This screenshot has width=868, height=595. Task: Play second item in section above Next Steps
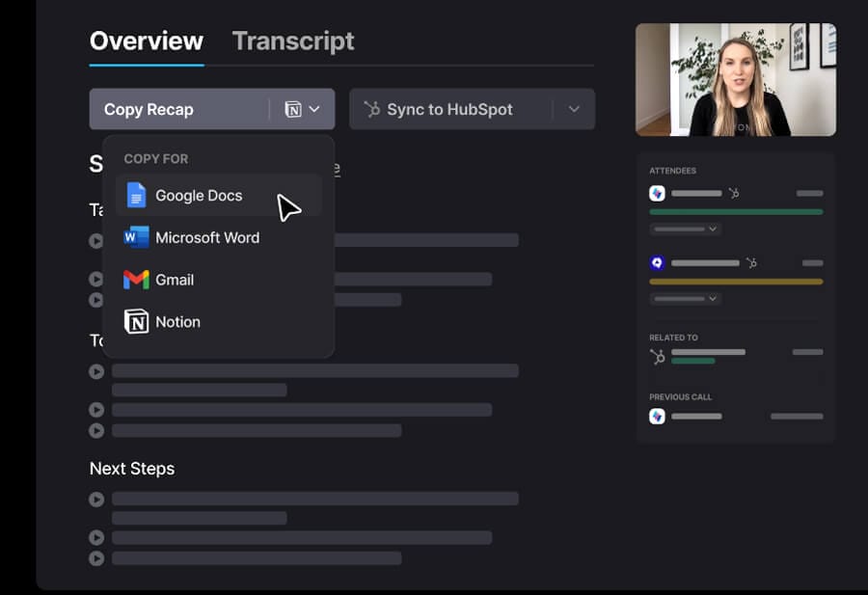[96, 410]
